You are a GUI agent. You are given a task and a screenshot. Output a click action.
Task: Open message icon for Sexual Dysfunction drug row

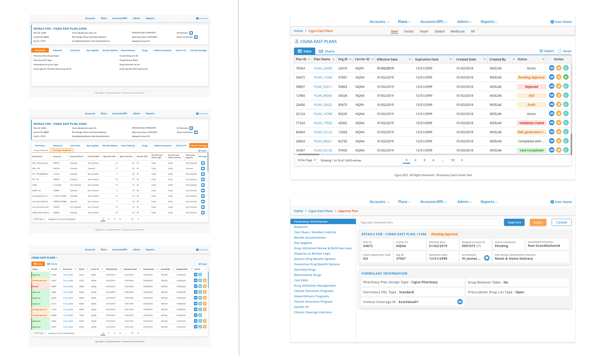tap(203, 207)
